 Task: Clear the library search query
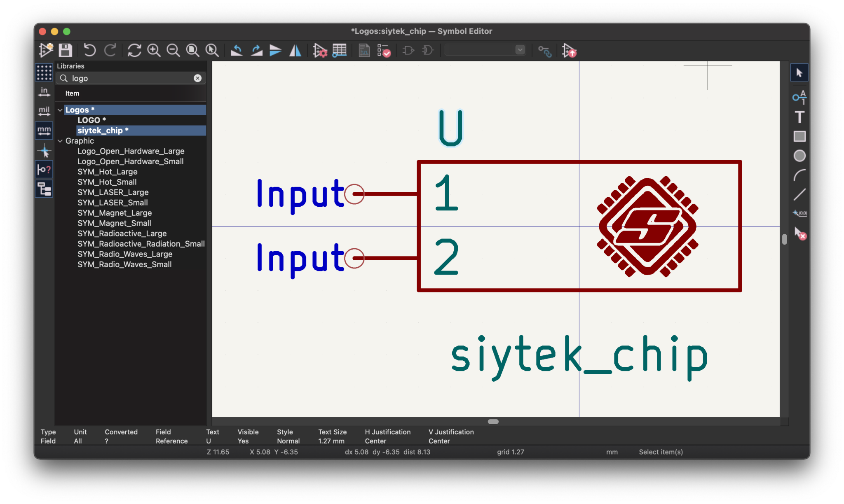click(198, 78)
